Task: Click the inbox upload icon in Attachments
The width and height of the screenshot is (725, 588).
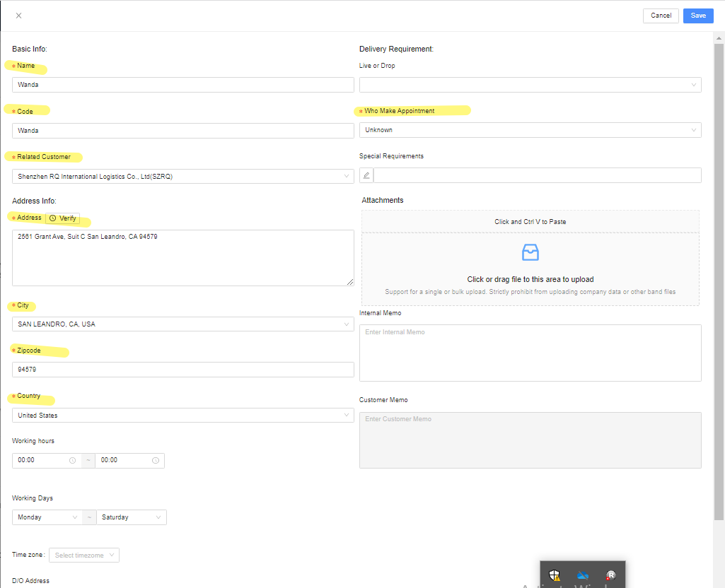Action: coord(530,252)
